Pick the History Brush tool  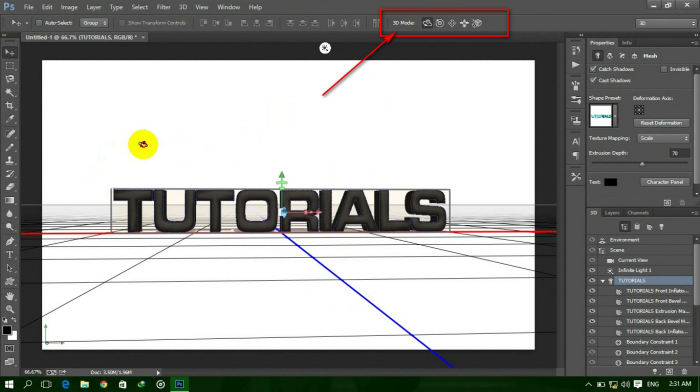click(9, 174)
